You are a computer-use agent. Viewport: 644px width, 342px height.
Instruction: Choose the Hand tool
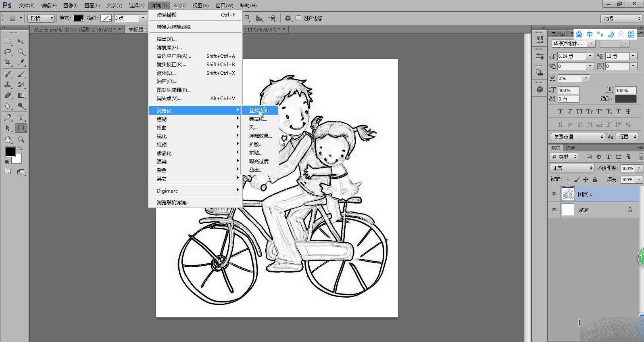[8, 140]
